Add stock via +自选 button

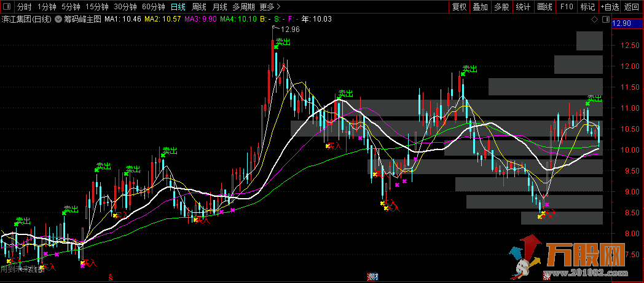[x=610, y=7]
